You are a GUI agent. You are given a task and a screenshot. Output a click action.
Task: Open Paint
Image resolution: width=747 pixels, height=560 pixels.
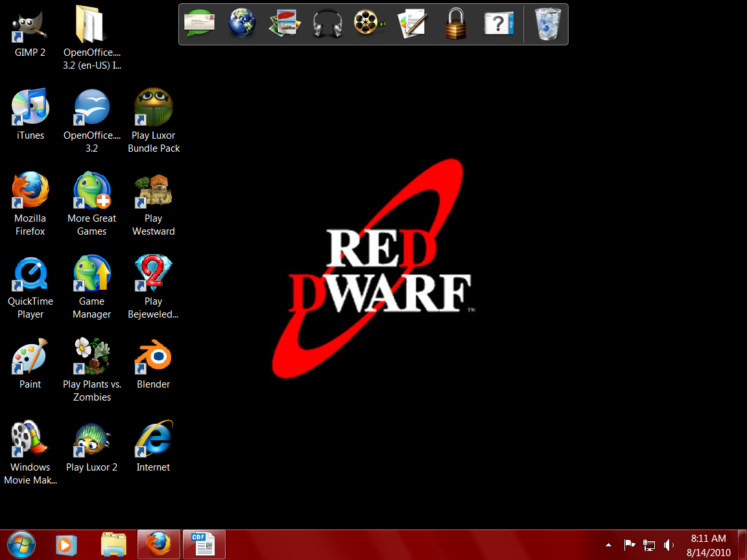click(29, 355)
